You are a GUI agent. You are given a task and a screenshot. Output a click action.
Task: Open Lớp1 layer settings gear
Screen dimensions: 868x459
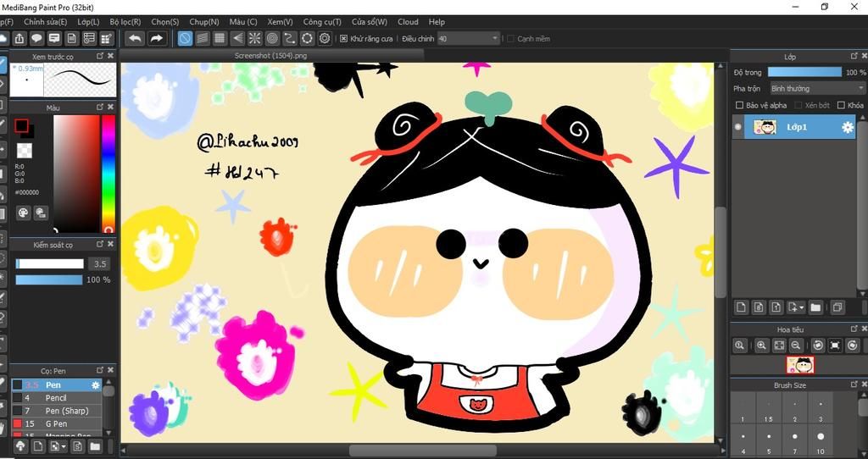(848, 127)
